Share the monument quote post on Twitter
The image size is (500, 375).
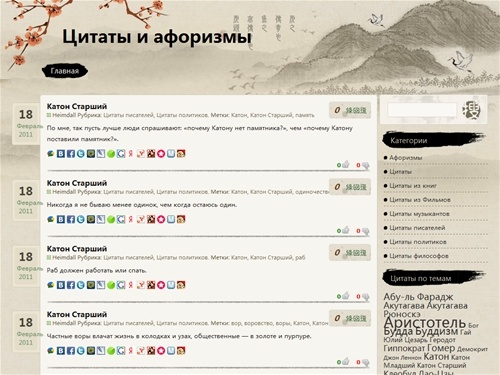click(x=81, y=154)
